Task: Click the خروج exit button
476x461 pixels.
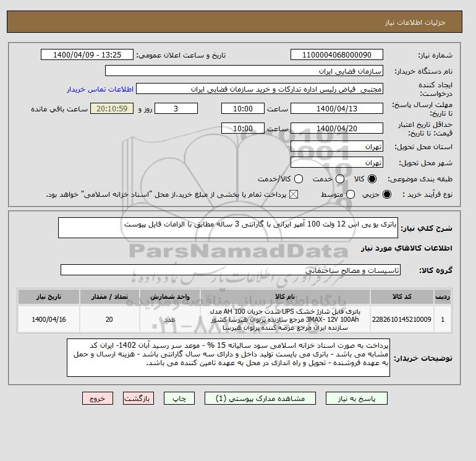Action: coord(98,398)
